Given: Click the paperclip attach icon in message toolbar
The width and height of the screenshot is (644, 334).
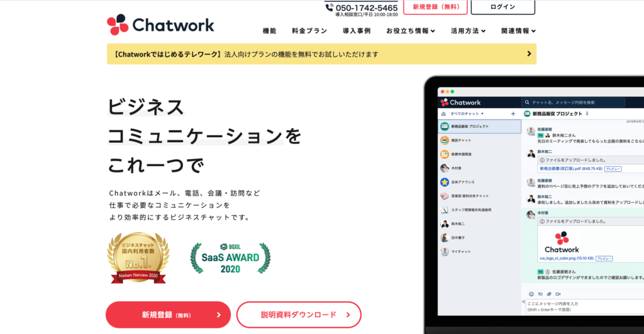Looking at the screenshot, I should click(549, 294).
